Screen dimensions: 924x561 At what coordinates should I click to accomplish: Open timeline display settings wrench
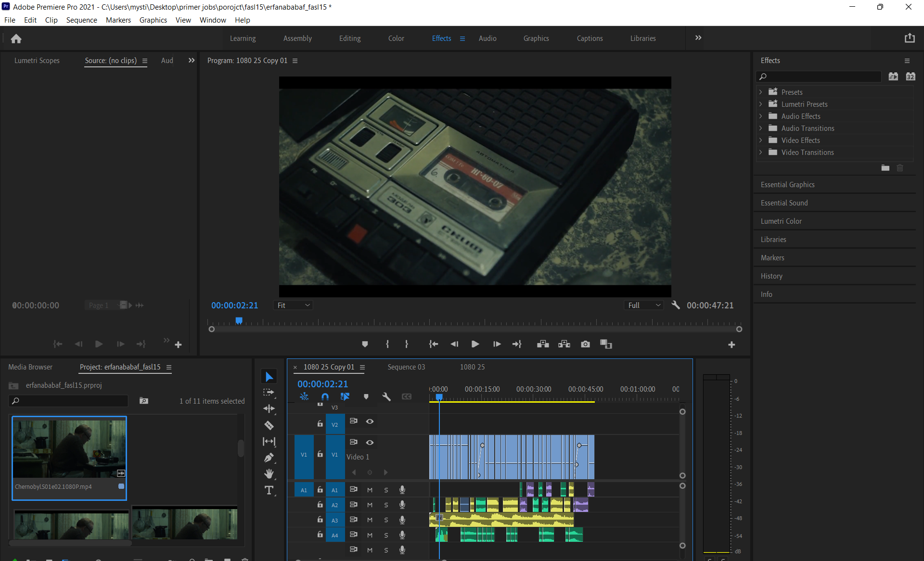pos(386,396)
